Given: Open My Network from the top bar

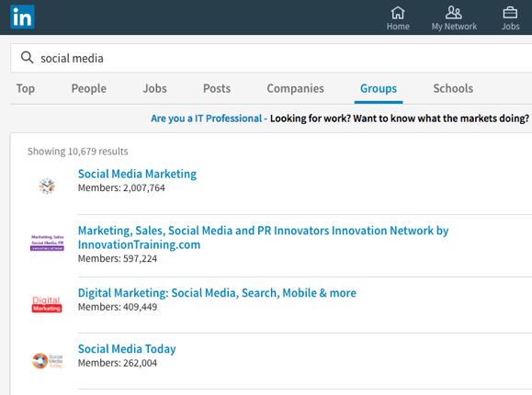Looking at the screenshot, I should click(x=454, y=18).
